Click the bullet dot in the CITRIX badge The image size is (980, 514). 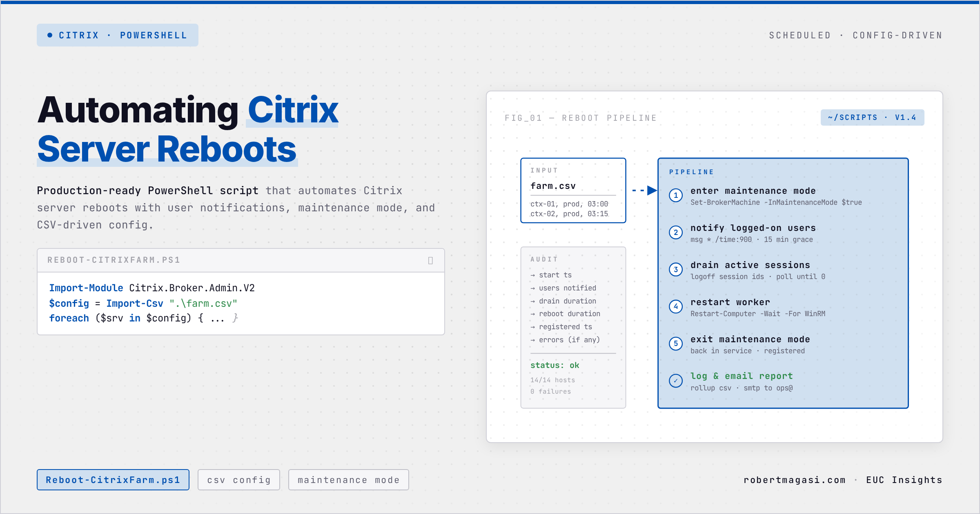pos(50,35)
